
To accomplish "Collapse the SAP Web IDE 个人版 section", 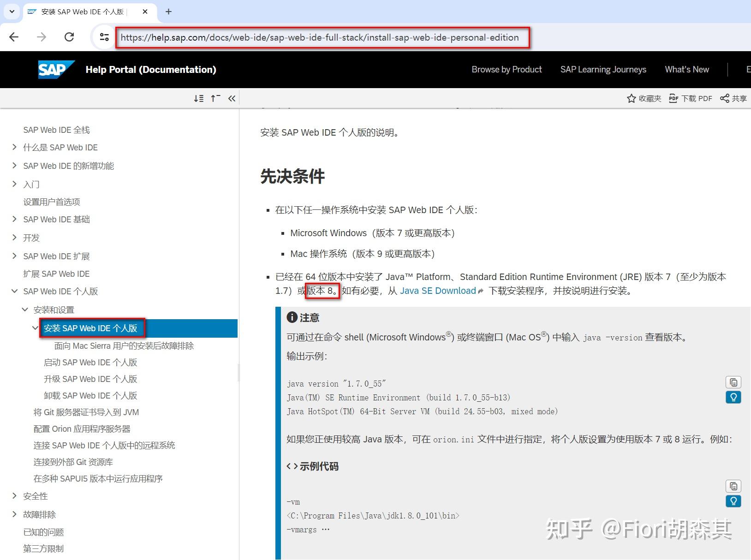I will pos(14,291).
